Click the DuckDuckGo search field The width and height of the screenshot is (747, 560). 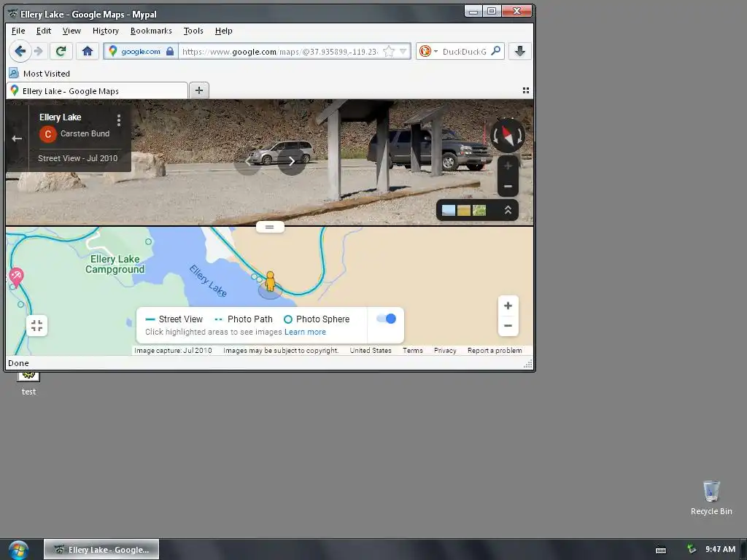point(465,52)
